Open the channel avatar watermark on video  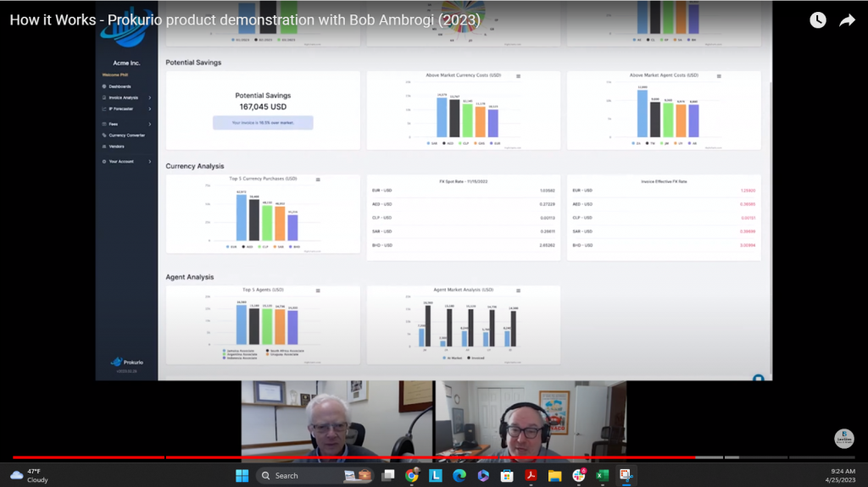coord(843,439)
